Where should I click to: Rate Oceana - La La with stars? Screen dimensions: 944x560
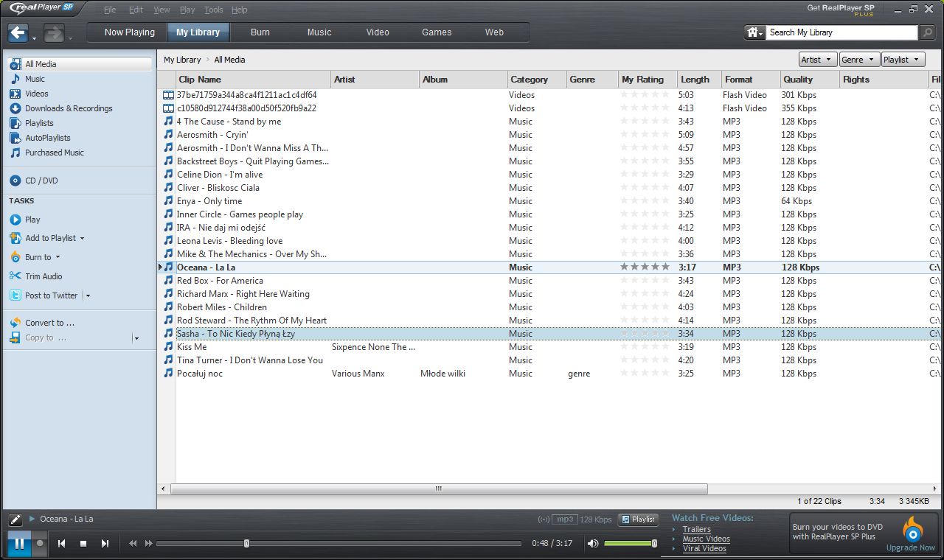point(645,267)
